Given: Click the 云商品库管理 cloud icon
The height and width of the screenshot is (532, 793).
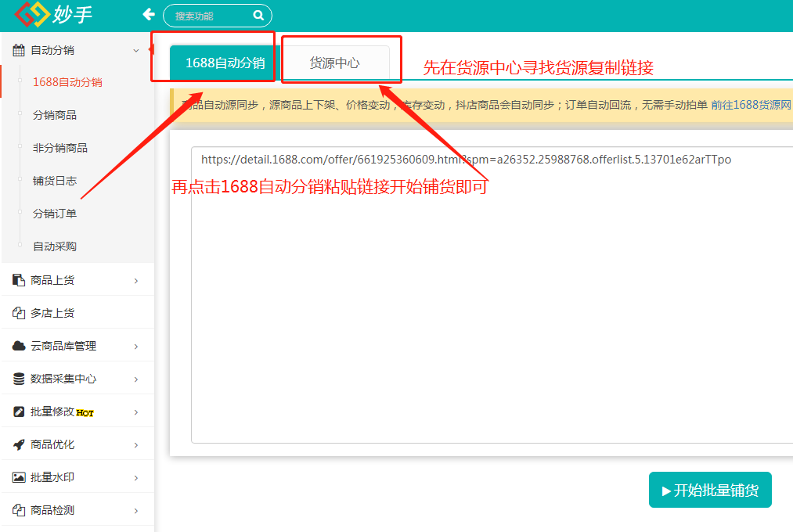Looking at the screenshot, I should (x=19, y=346).
